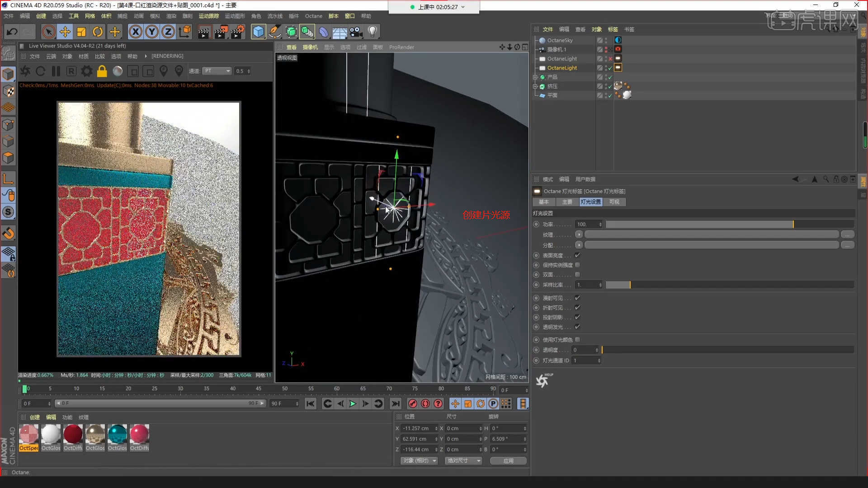The image size is (868, 488).
Task: Expand the 分配 distribution arrow button
Action: click(579, 245)
